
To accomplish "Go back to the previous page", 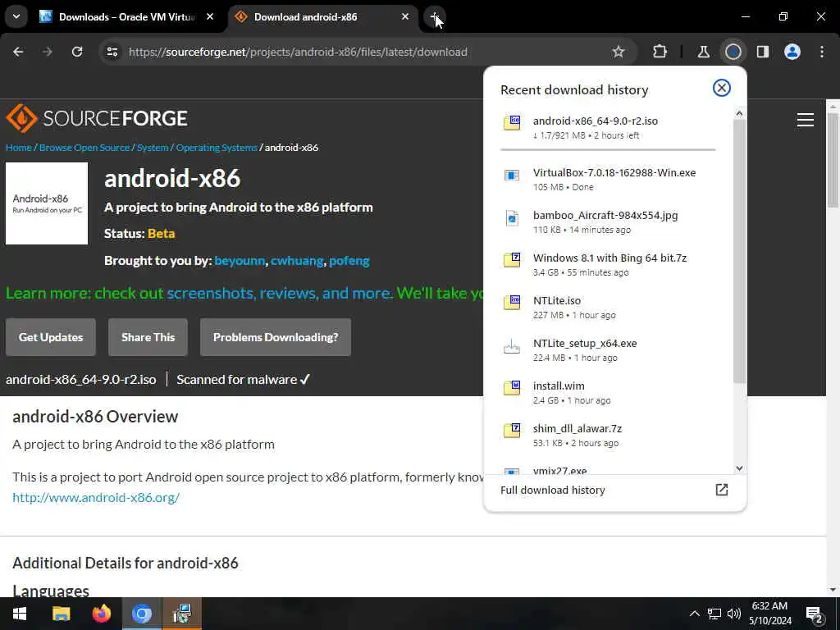I will [18, 52].
